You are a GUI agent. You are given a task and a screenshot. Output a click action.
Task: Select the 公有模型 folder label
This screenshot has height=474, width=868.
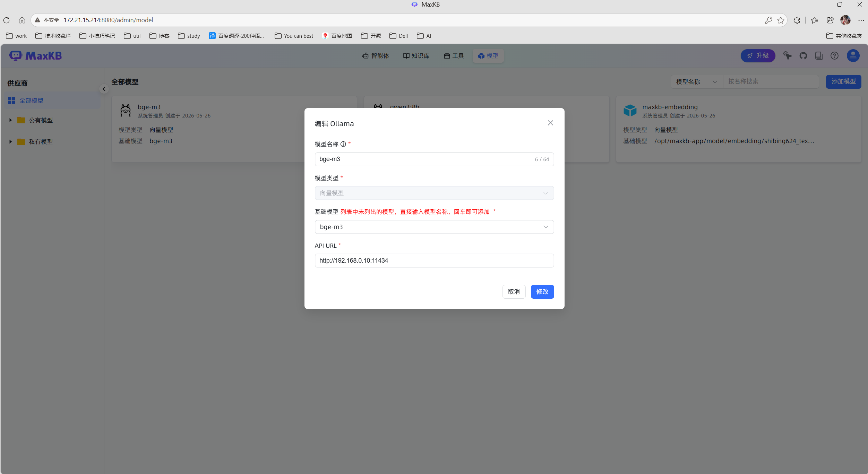41,120
